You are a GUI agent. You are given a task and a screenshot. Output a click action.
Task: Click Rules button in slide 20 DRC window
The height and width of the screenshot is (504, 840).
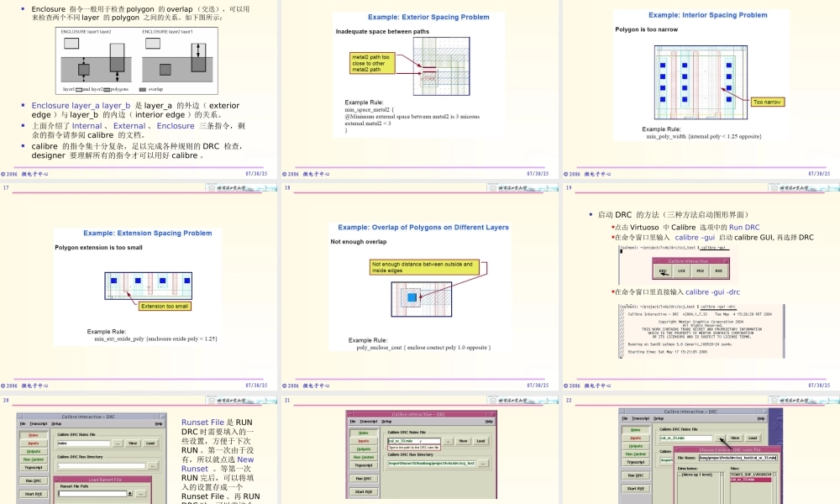point(34,435)
